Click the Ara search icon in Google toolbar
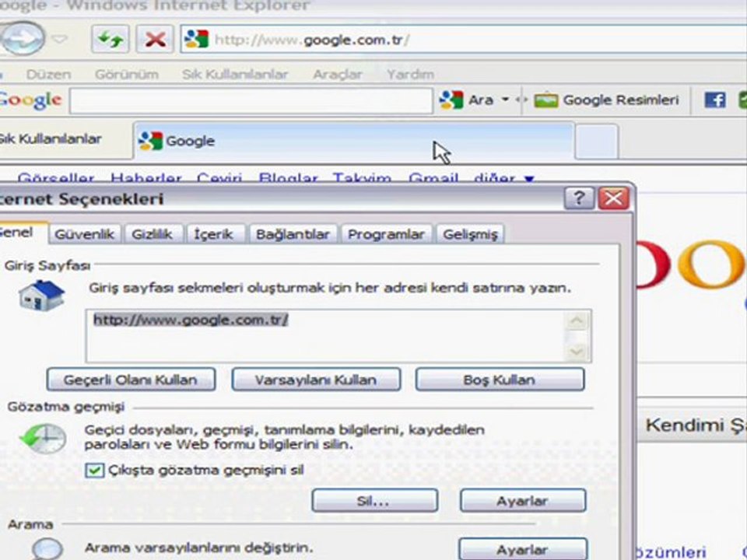 451,100
